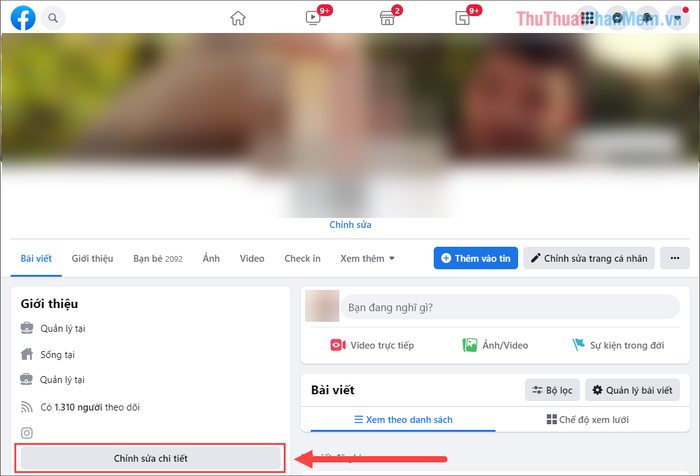
Task: Expand the Xem thêm dropdown
Action: pos(367,259)
